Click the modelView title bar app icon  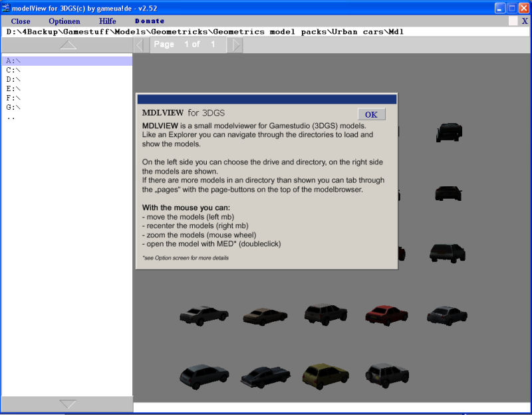click(x=6, y=8)
